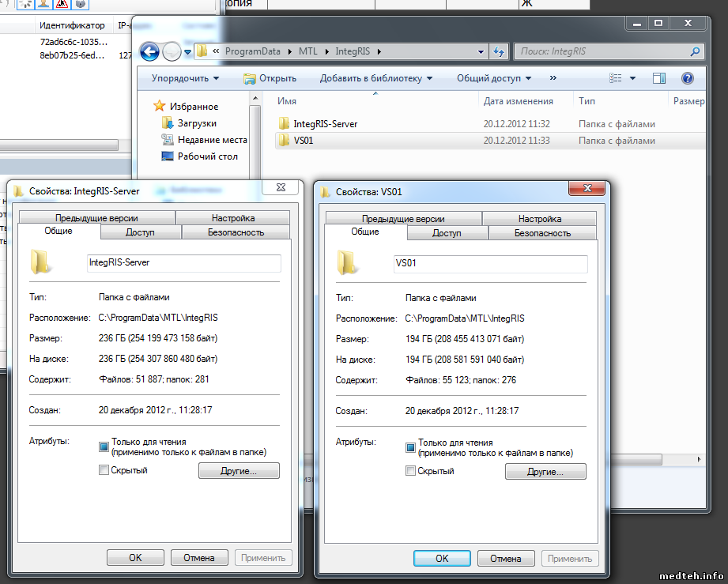Click the change view icon in toolbar
728x584 pixels.
point(617,78)
